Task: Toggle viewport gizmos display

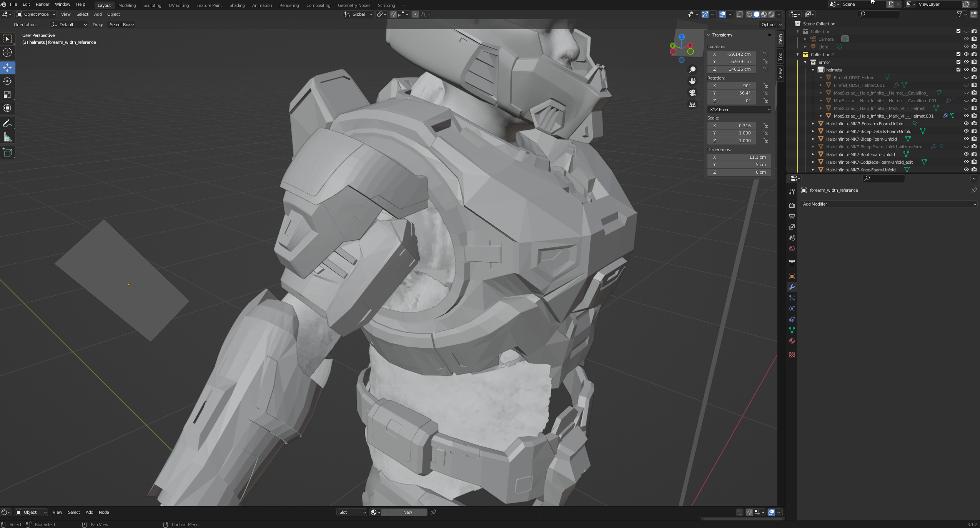Action: coord(705,14)
